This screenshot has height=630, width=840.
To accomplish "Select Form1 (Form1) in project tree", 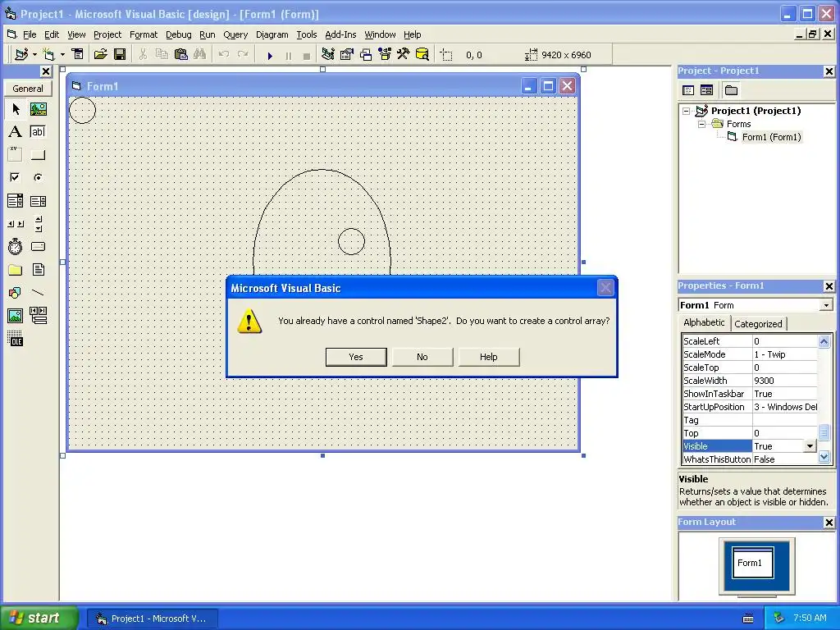I will pyautogui.click(x=771, y=137).
